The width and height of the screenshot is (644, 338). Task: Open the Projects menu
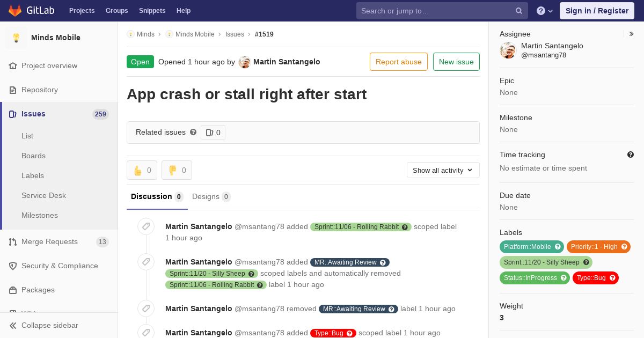pos(82,11)
